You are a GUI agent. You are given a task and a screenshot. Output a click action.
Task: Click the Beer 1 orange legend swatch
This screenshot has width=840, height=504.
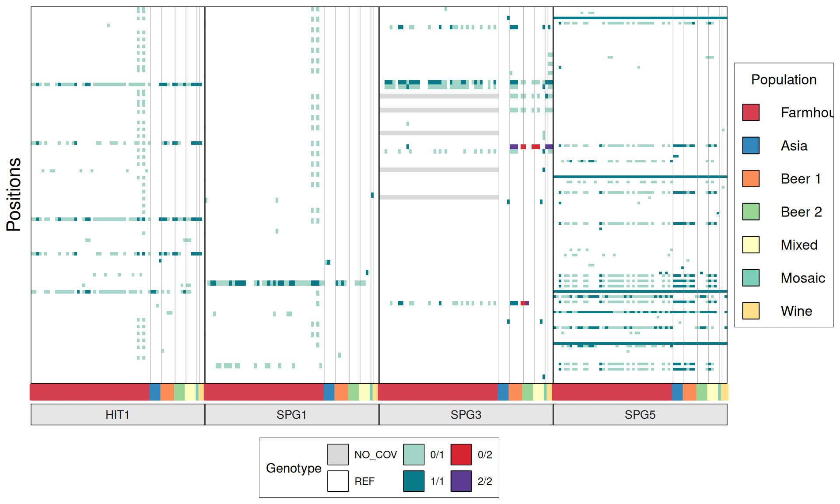[x=751, y=178]
